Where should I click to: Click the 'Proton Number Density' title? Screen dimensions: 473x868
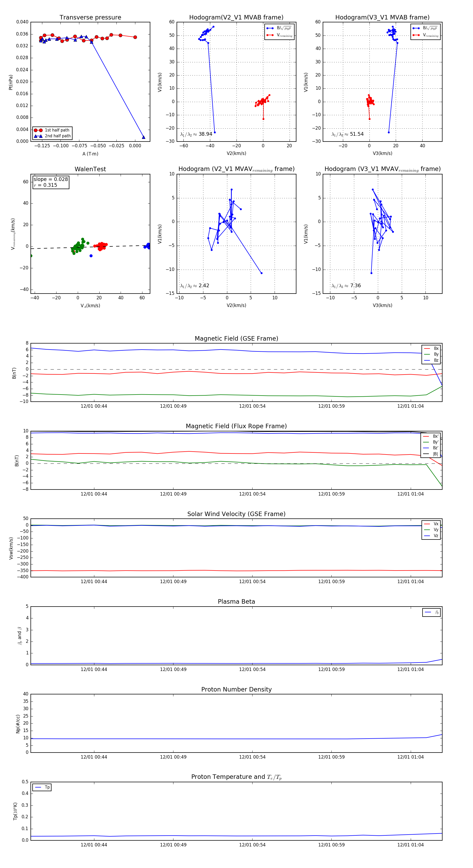click(x=236, y=689)
